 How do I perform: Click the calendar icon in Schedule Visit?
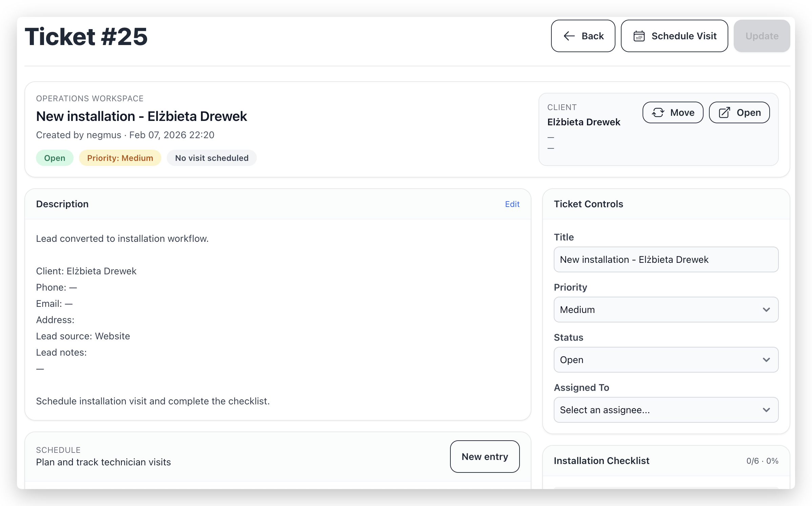tap(639, 36)
